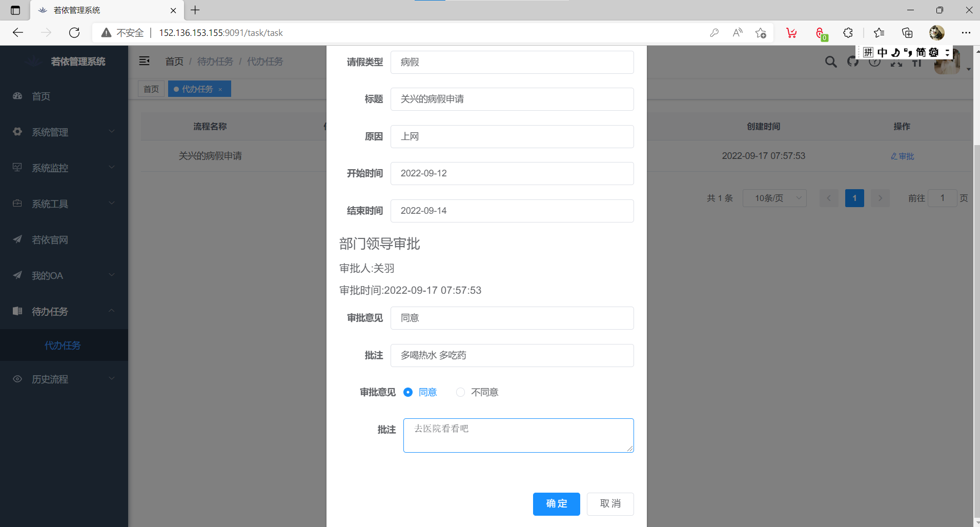Open the 10条/页 page size dropdown
The image size is (980, 527).
point(774,198)
